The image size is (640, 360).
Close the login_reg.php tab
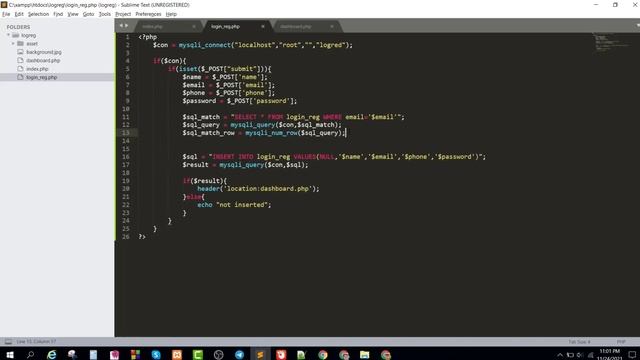[x=263, y=27]
